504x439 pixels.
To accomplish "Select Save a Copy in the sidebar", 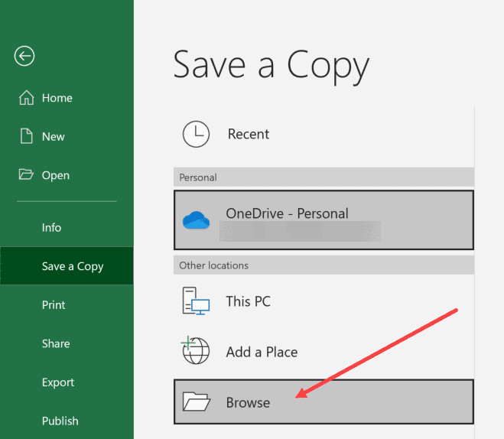I will 72,266.
